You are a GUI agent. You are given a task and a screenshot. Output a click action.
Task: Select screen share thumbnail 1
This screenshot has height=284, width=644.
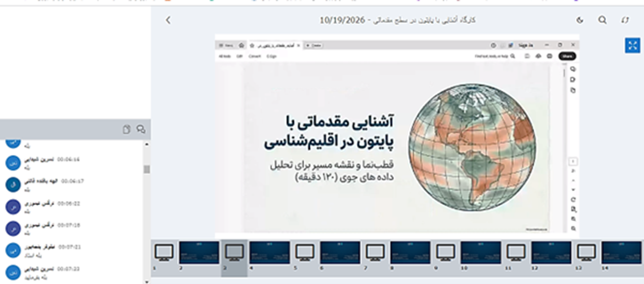point(164,253)
